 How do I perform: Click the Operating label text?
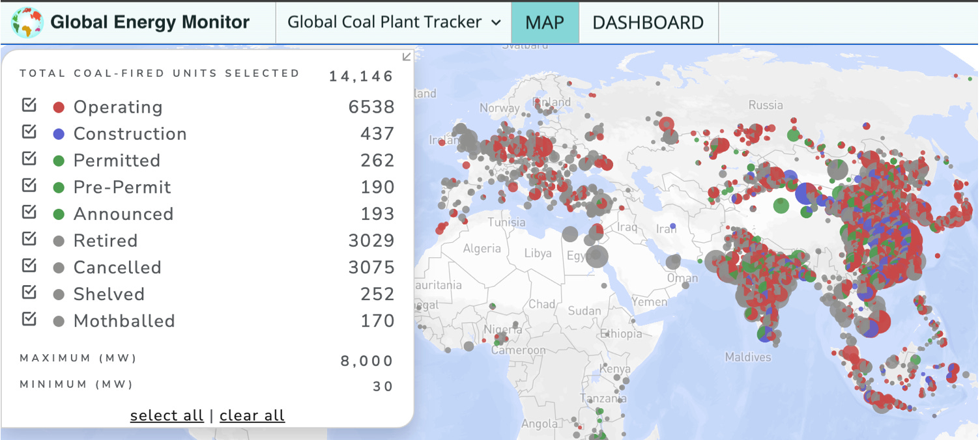118,107
